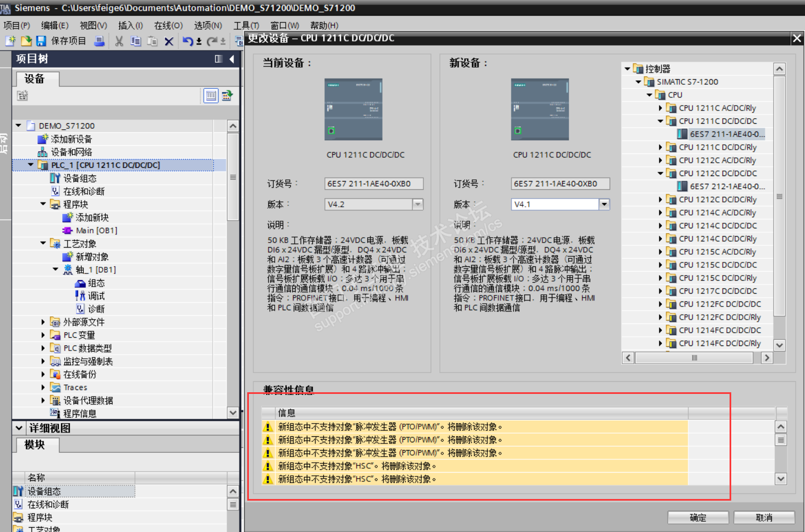Open the 帮助(H) menu
Image resolution: width=805 pixels, height=532 pixels.
click(324, 25)
